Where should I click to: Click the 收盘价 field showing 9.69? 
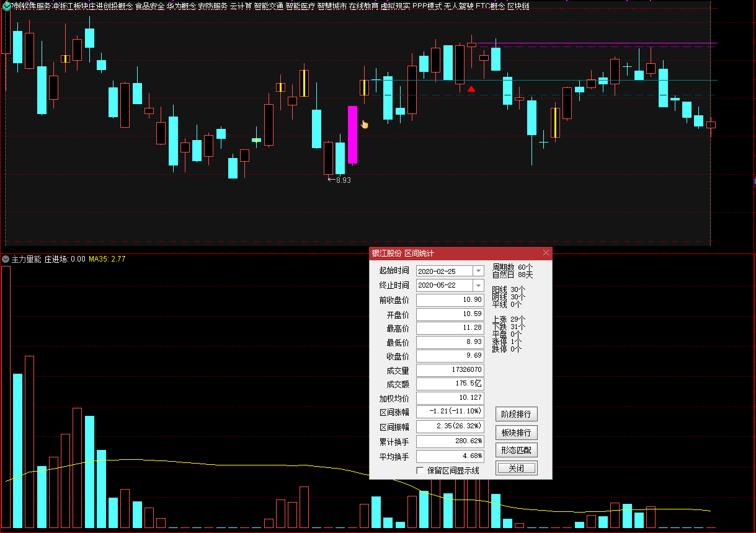(450, 356)
